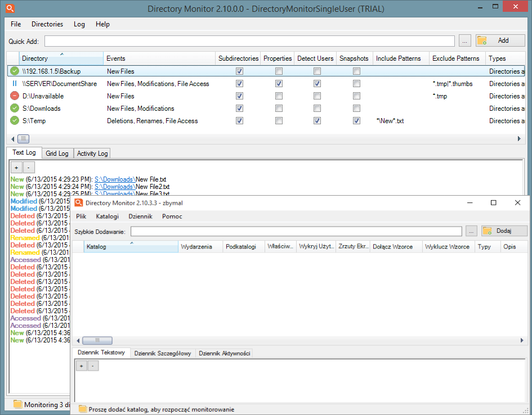Enable Snapshots for D:\Unavailable
This screenshot has height=415, width=532.
[x=356, y=96]
